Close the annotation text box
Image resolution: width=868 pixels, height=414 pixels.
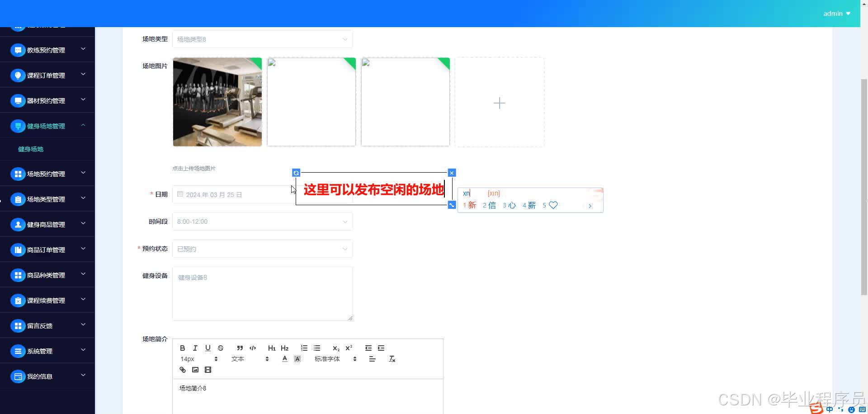coord(452,173)
